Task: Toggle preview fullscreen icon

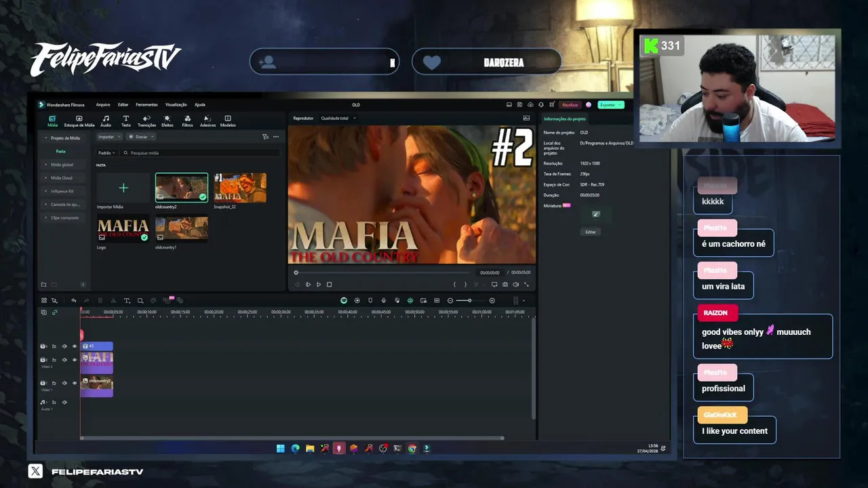Action: click(x=527, y=285)
